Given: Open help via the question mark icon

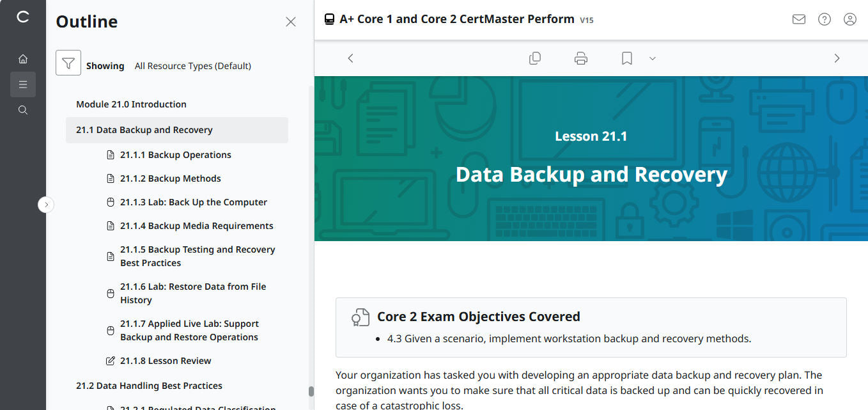Looking at the screenshot, I should coord(824,19).
